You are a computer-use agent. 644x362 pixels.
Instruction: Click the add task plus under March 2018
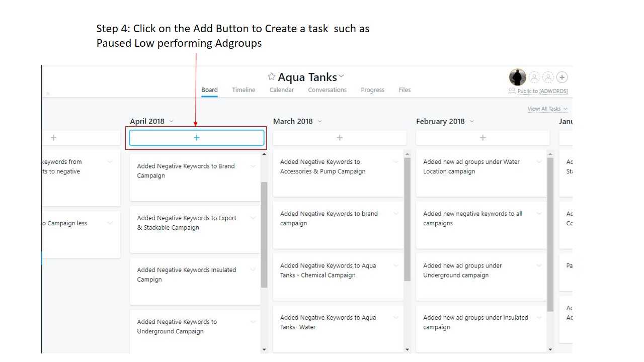pyautogui.click(x=340, y=138)
